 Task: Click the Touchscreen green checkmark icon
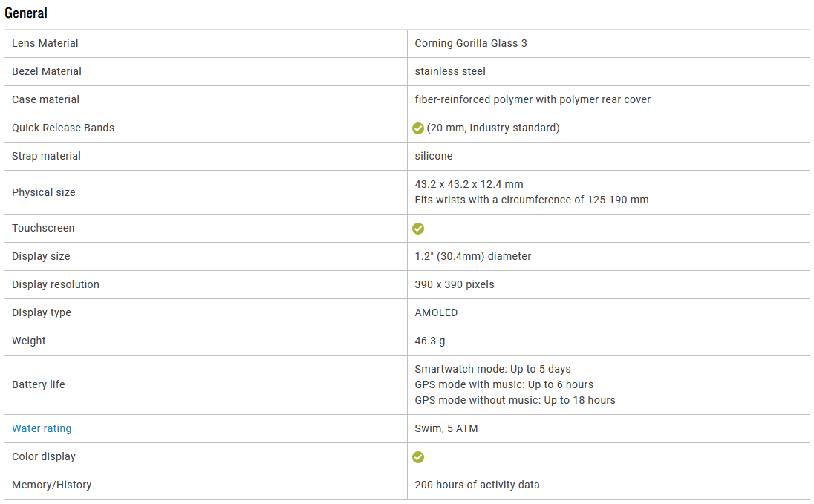point(418,229)
